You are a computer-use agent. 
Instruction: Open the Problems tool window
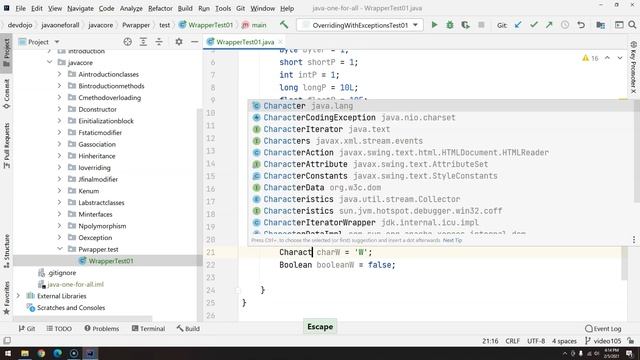coord(102,329)
